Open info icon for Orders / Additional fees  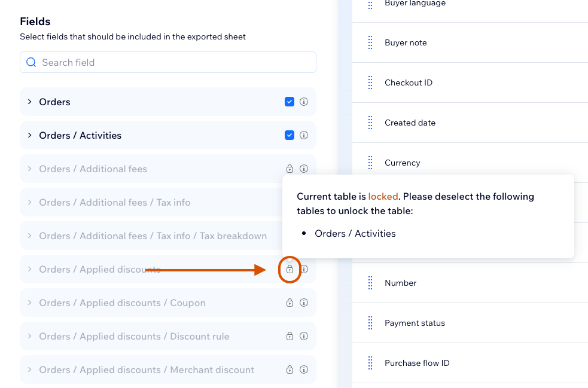304,169
